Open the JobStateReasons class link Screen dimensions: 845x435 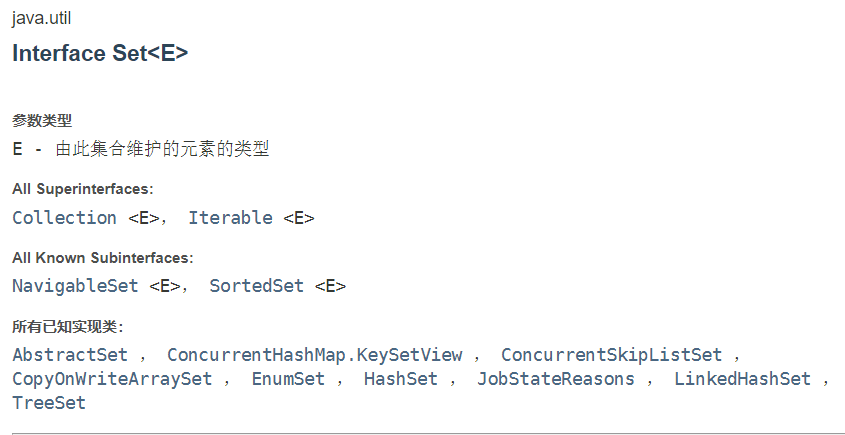556,378
